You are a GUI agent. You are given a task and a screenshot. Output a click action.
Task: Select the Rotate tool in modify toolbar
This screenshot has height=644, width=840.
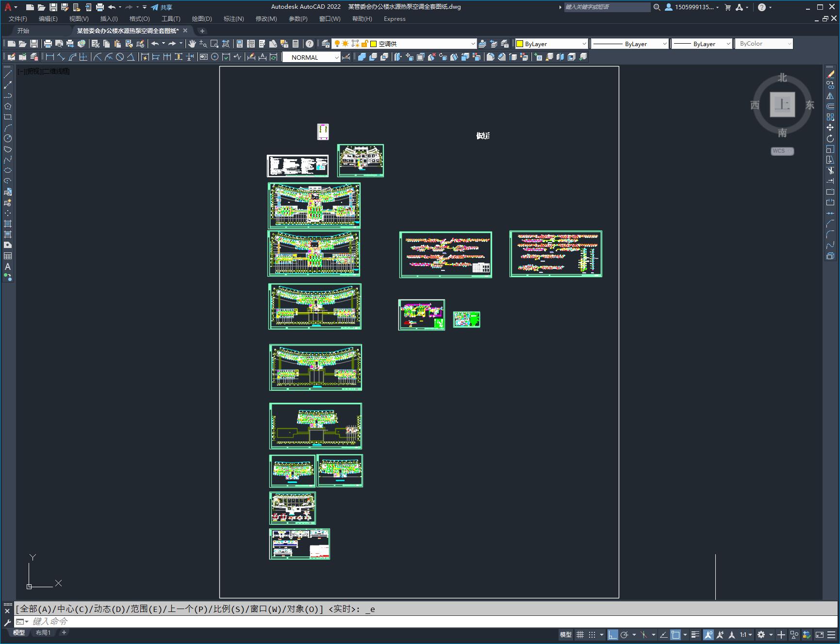(830, 138)
